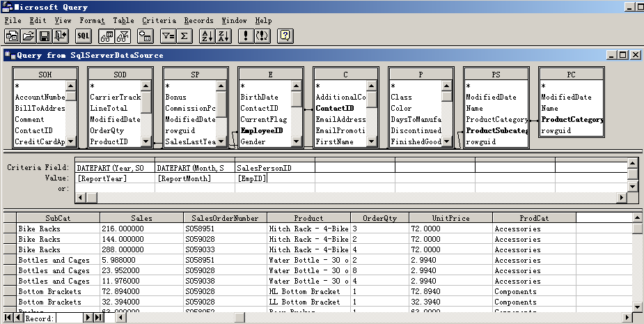Select the S059033 sales order cell
644x324 pixels.
(225, 249)
